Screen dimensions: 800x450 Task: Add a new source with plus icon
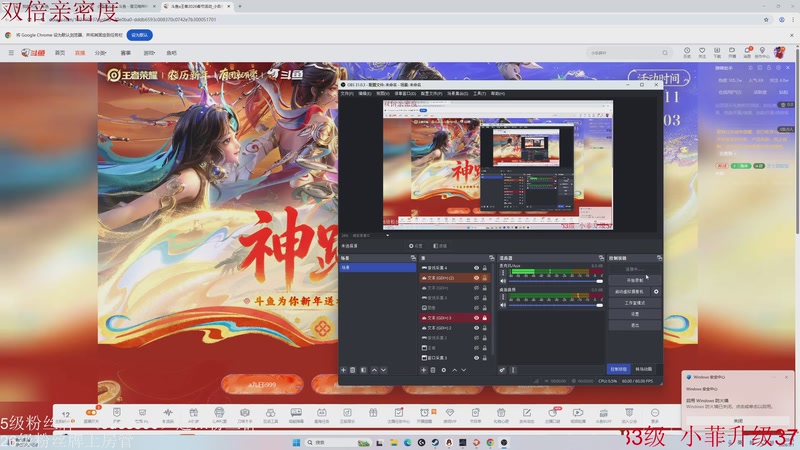pyautogui.click(x=423, y=370)
